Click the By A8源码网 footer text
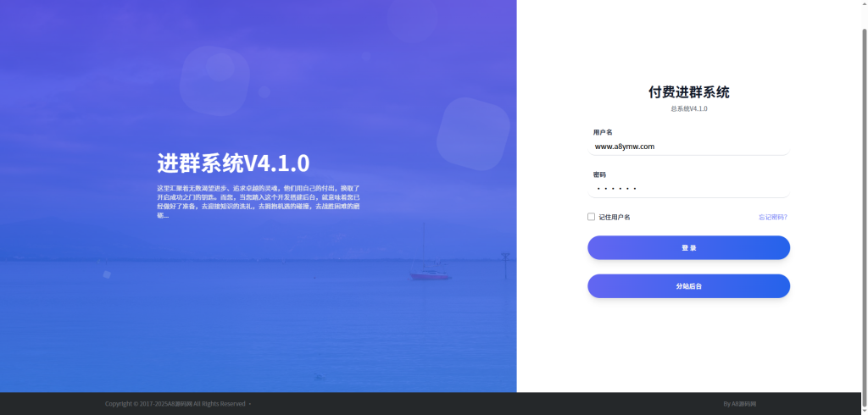868x415 pixels. [x=739, y=404]
